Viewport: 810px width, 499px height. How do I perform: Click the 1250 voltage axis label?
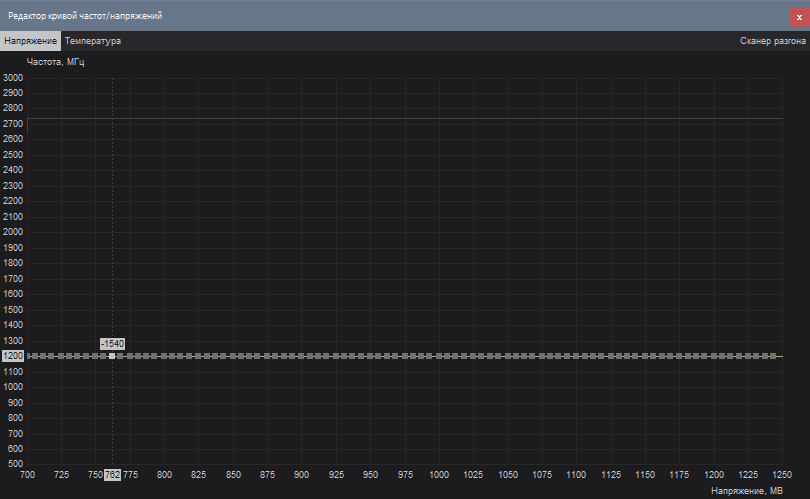click(782, 475)
